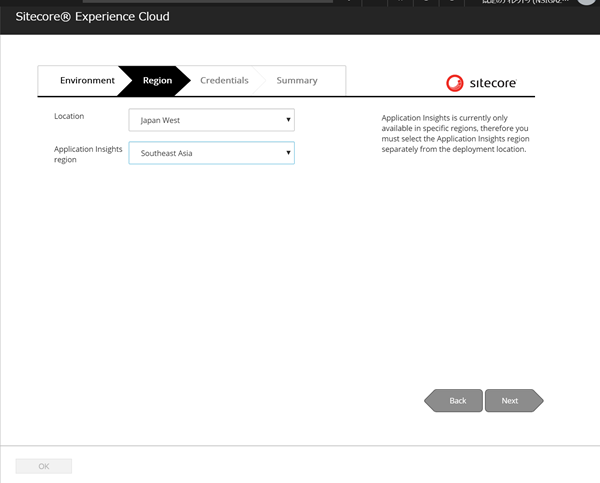Jump to the Credentials wizard step
Screen dimensions: 600x483
point(224,80)
